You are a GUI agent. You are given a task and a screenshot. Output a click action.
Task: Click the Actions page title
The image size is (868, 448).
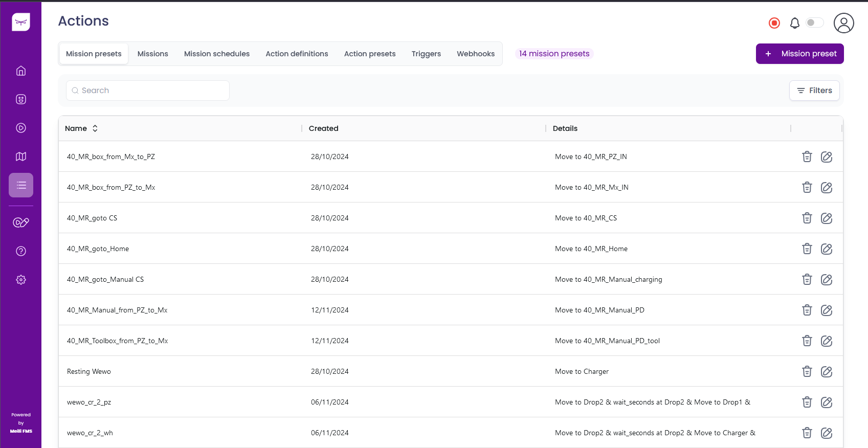(x=83, y=21)
